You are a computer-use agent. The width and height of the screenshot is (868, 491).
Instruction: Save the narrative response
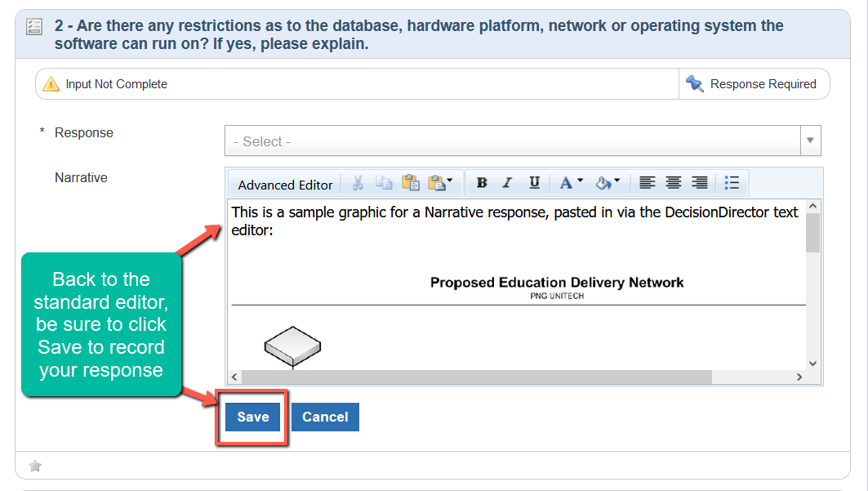253,417
